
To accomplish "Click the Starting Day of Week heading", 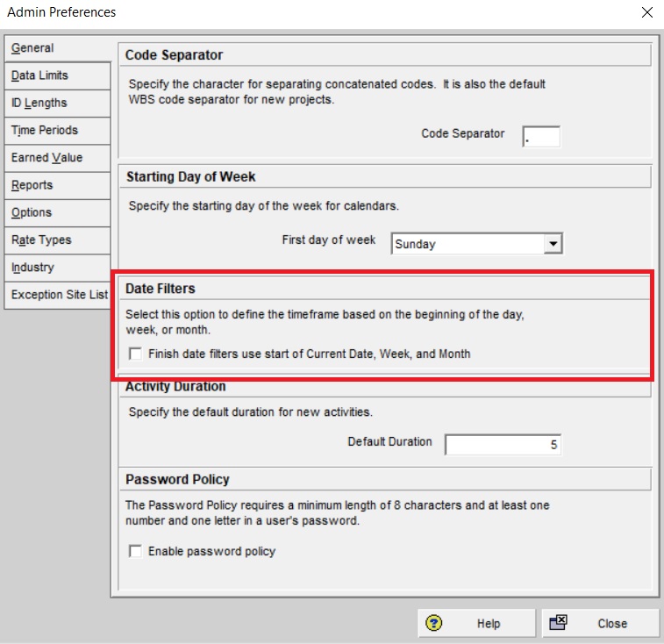I will click(191, 176).
